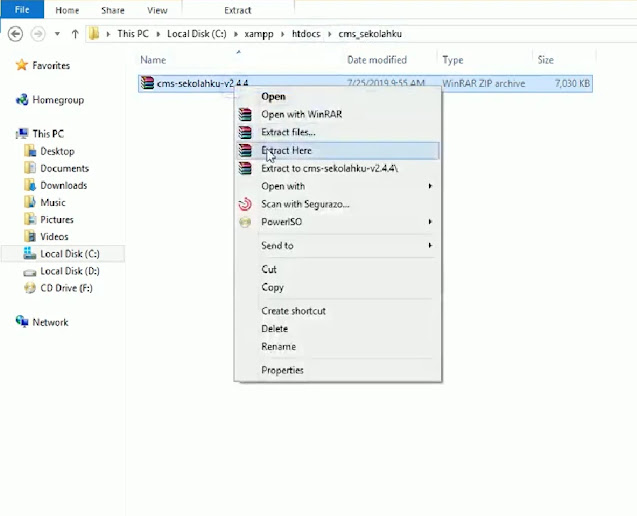Click the Videos folder icon

[30, 236]
